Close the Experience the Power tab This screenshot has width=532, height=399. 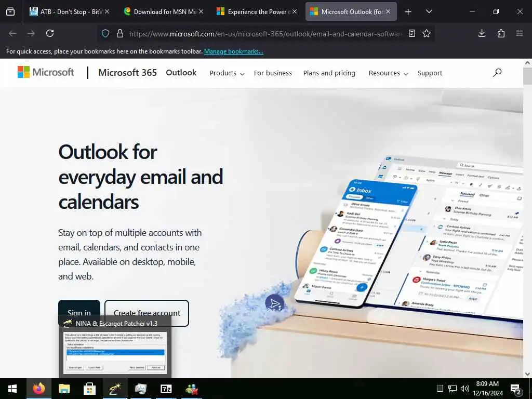(295, 11)
